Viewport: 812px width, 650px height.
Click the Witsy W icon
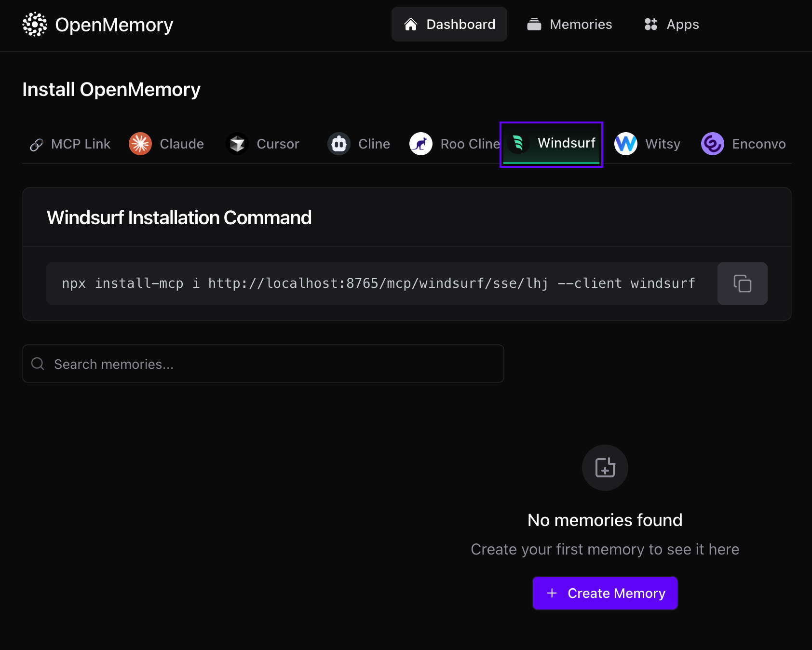626,144
